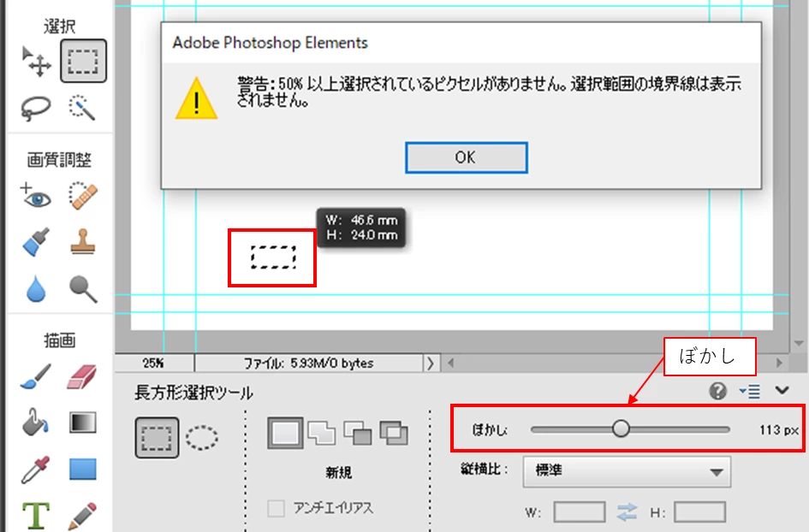Open the 縦横比 dropdown set to 標準

[x=627, y=471]
